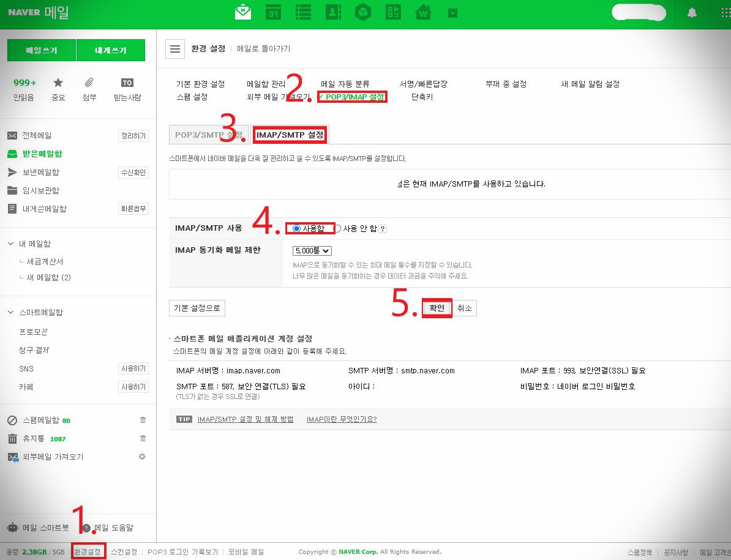
Task: Open the office document icon in top bar
Action: tap(393, 12)
